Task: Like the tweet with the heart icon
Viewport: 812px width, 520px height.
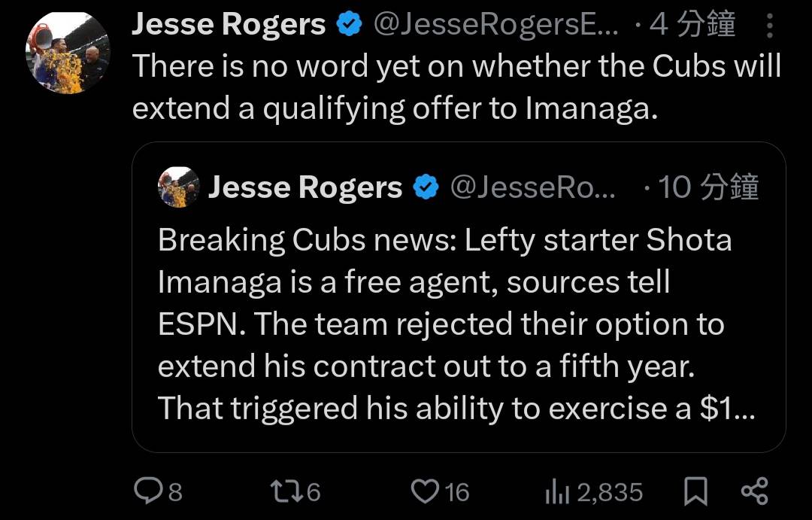Action: [x=425, y=491]
